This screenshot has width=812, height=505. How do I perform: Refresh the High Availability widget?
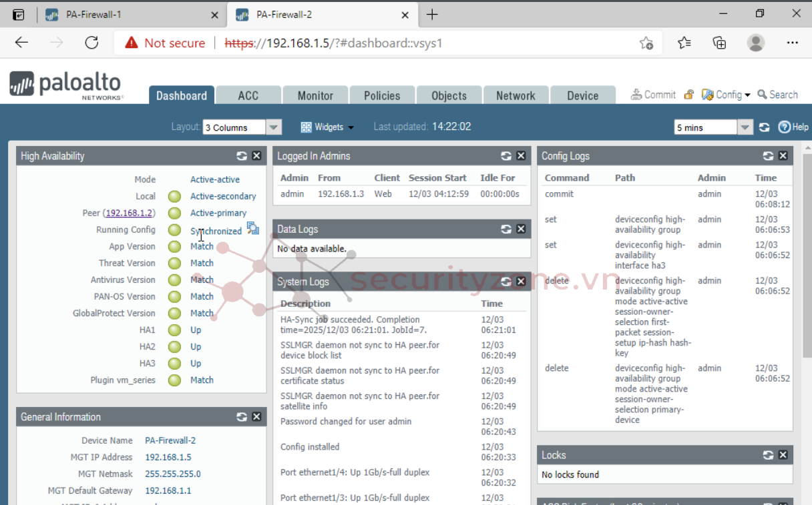click(242, 156)
